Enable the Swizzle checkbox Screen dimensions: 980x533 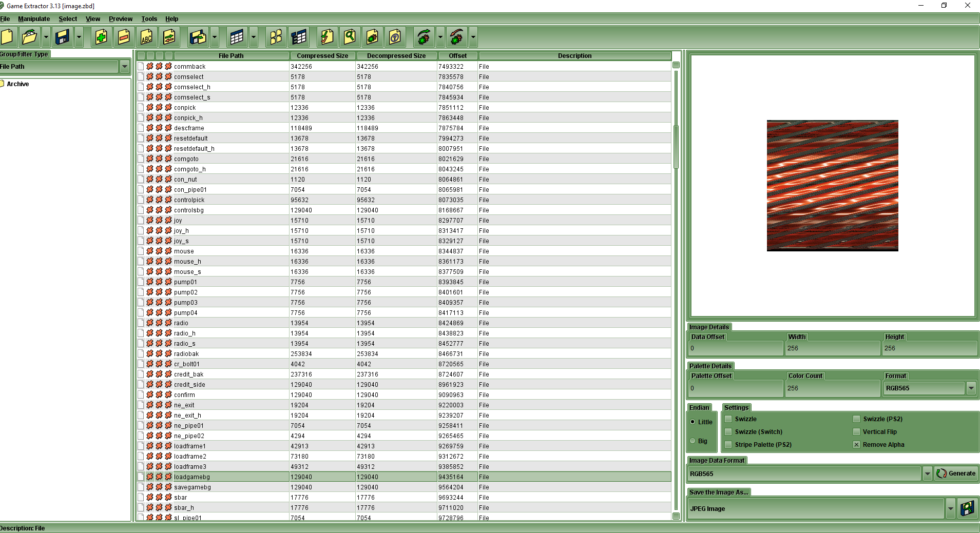(728, 419)
